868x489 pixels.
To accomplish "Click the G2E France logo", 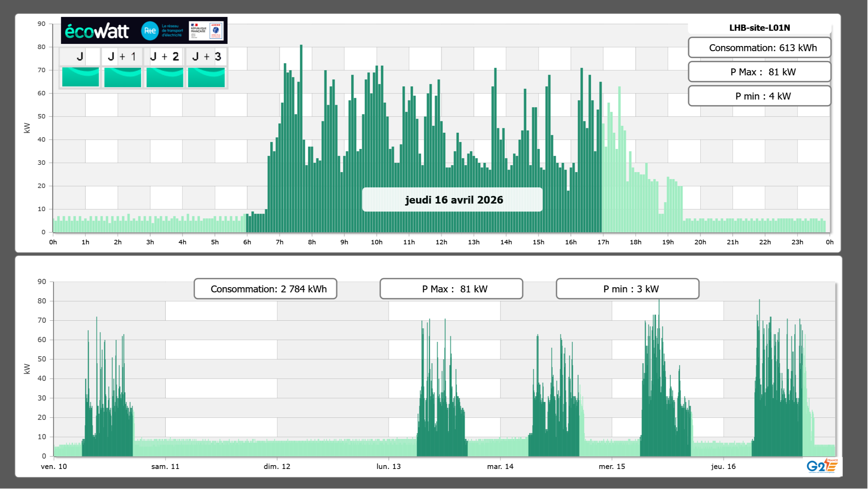I will coord(822,466).
